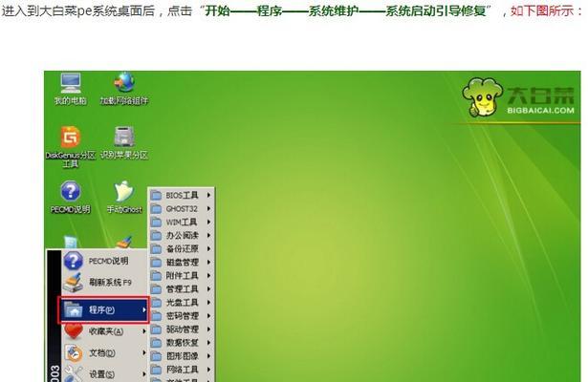Click the 刷新系统 brush icon

tap(73, 283)
